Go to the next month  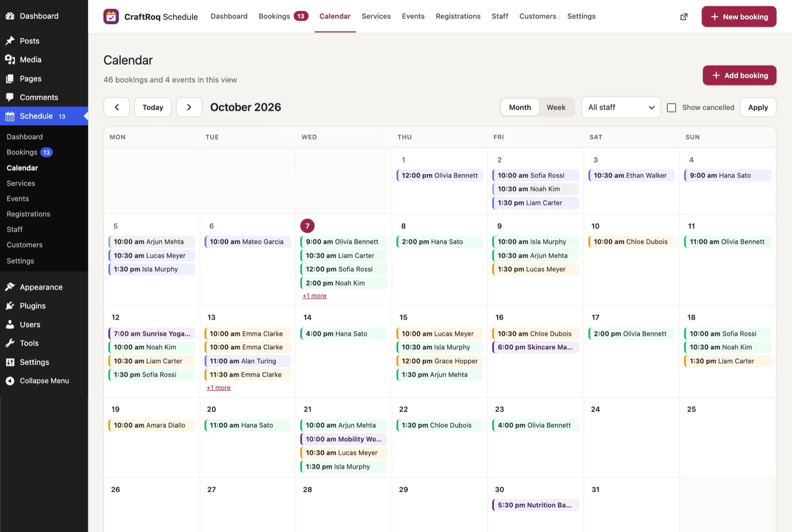(x=189, y=107)
